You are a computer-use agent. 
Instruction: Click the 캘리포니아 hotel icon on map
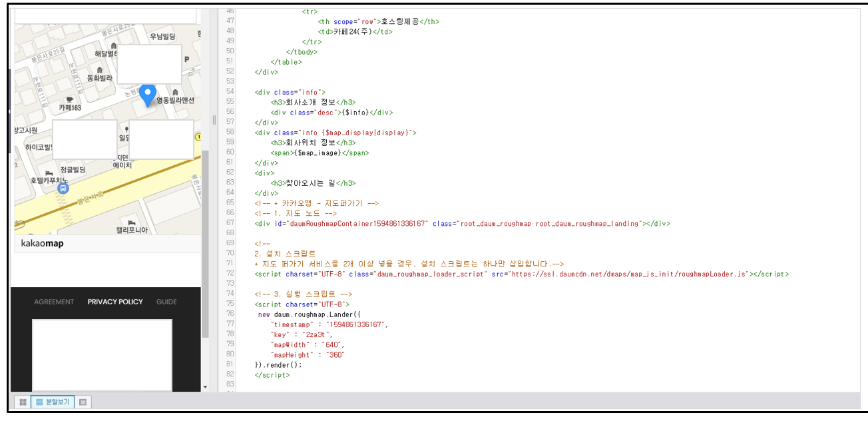[132, 221]
